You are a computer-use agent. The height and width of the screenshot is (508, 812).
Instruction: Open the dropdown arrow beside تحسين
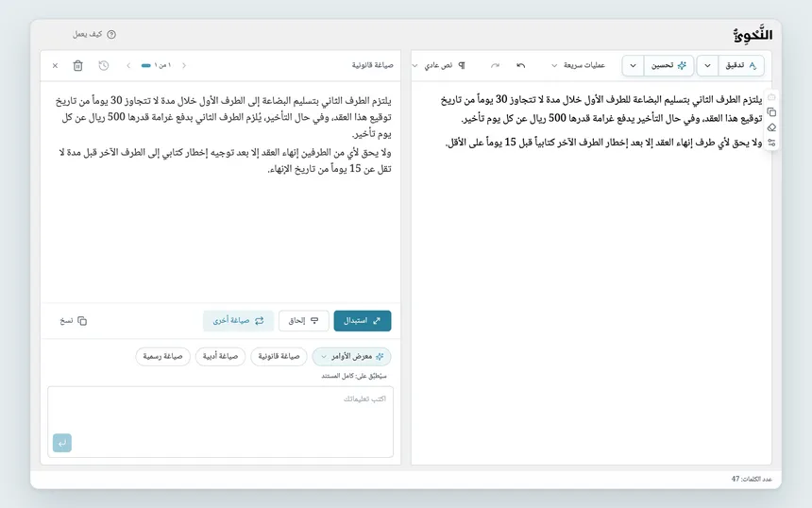click(x=633, y=65)
